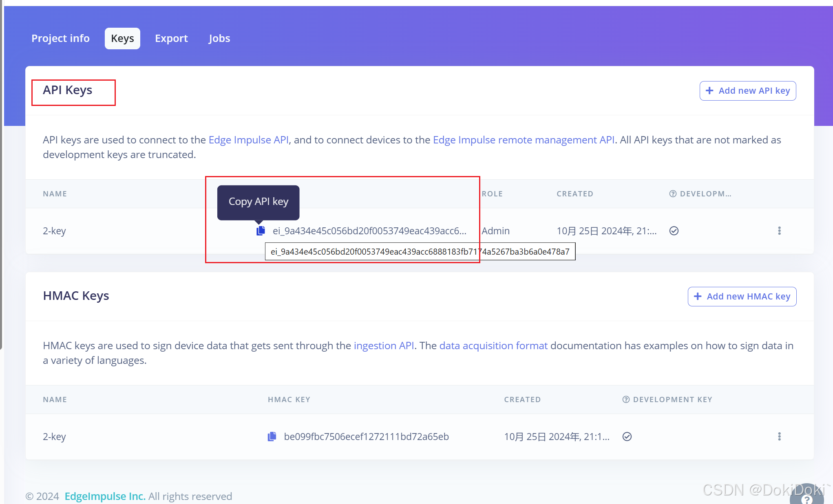
Task: Open the Edge Impulse API link
Action: click(x=249, y=140)
